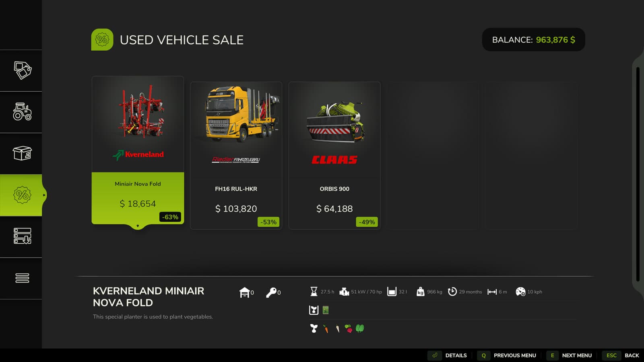Select the Miniair Nova Fold card
644x362 pixels.
[x=138, y=150]
